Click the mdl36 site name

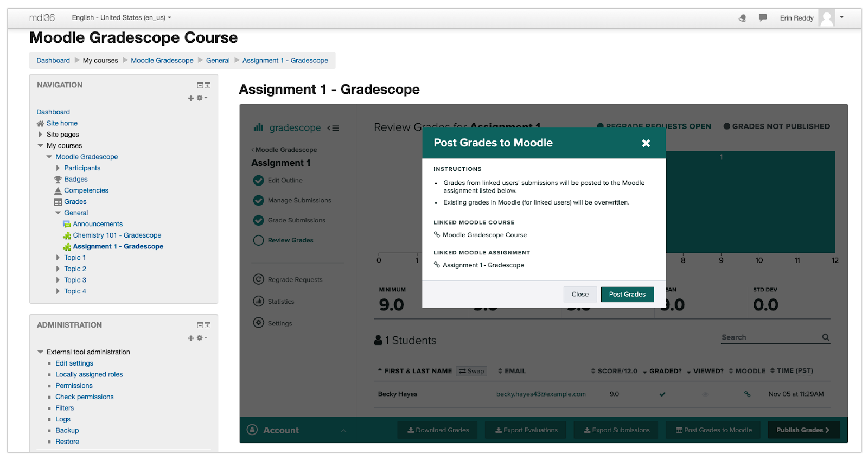[x=42, y=17]
